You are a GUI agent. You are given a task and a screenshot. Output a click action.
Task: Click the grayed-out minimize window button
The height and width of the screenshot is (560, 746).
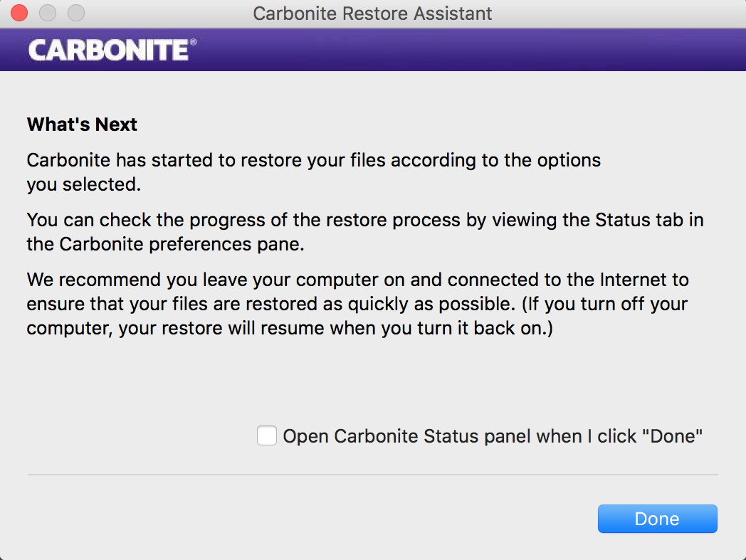pos(48,13)
